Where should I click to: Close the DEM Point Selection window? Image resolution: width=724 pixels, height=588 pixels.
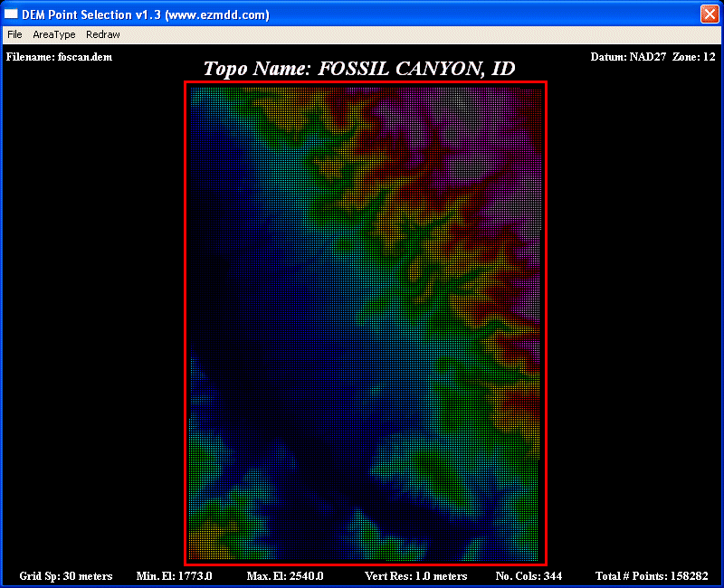(x=709, y=14)
